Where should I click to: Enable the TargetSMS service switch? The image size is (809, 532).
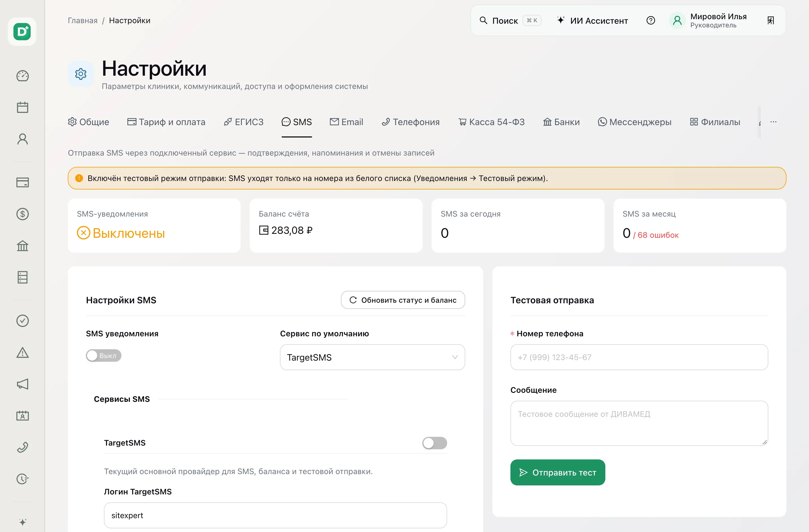[434, 443]
